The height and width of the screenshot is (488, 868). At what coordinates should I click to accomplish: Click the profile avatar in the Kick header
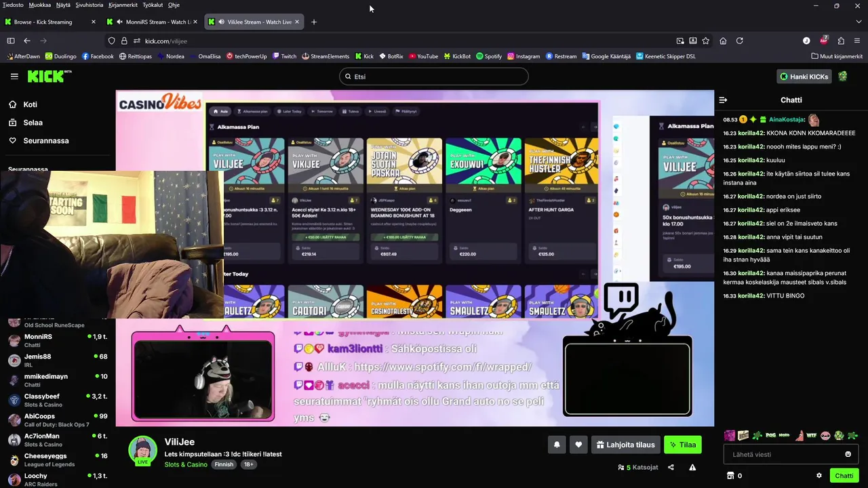point(843,77)
